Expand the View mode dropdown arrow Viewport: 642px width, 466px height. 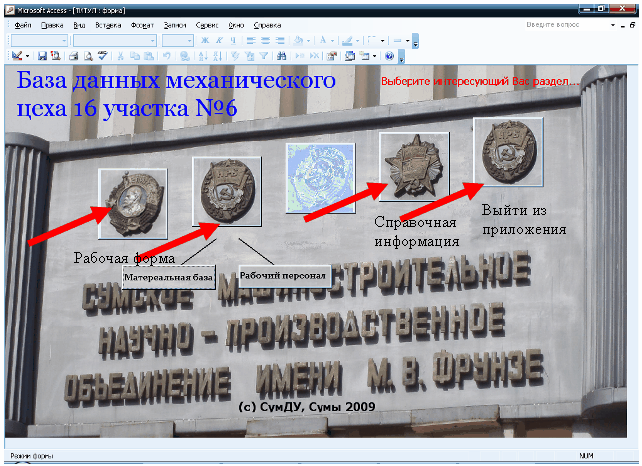(x=27, y=56)
